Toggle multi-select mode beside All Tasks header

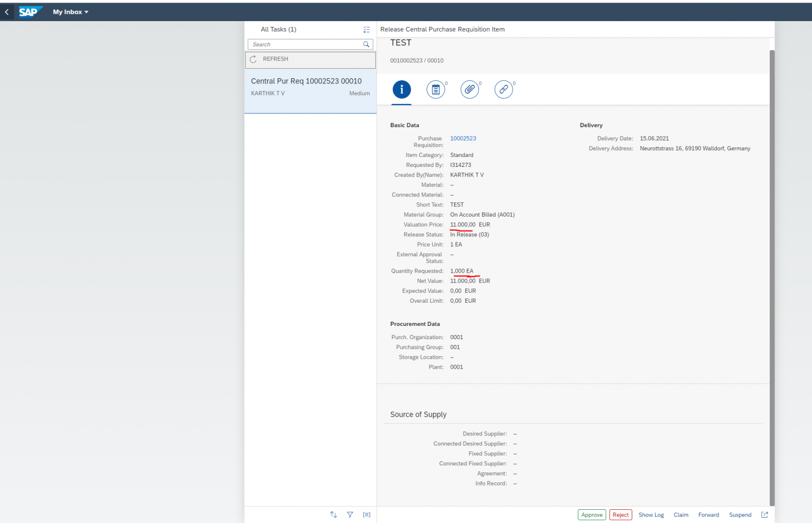click(x=366, y=30)
